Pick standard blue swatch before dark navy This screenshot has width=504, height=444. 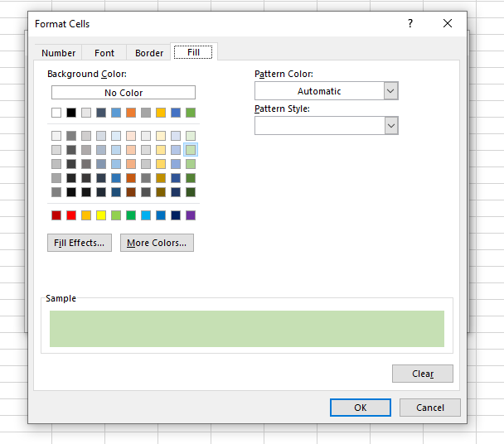click(161, 215)
